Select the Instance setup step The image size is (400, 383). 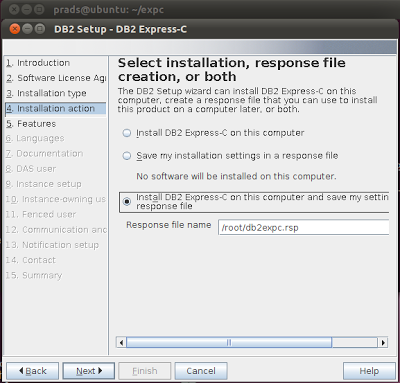click(43, 184)
